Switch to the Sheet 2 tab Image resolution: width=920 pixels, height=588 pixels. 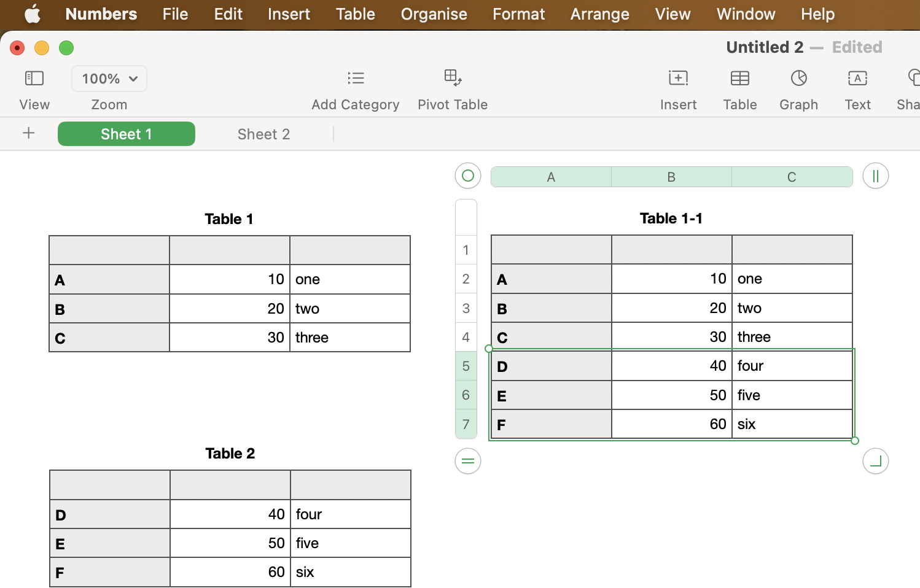point(263,134)
